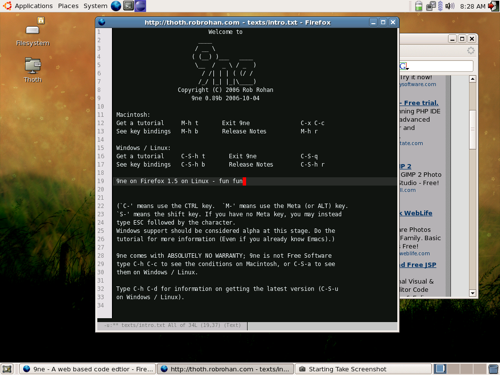The height and width of the screenshot is (375, 500).
Task: Click 'Exit 9ne' on the Windows / Linux row
Action: coord(243,156)
